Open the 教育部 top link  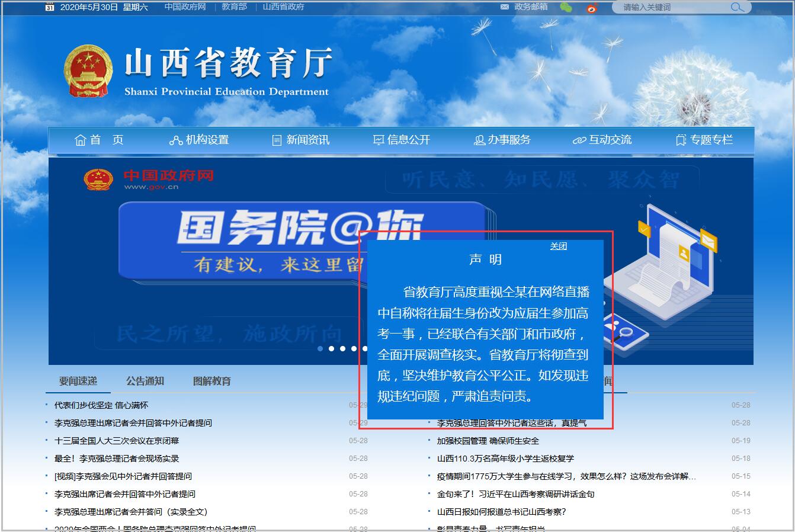pos(234,7)
